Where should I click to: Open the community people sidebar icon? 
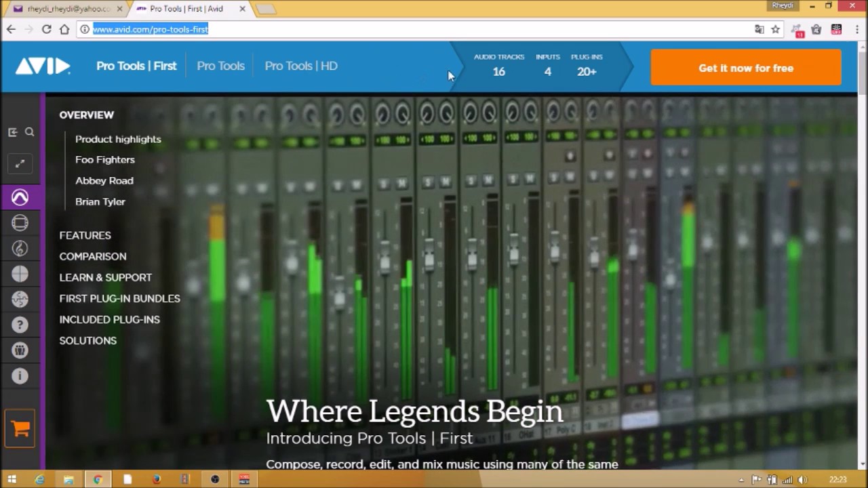[x=20, y=350]
